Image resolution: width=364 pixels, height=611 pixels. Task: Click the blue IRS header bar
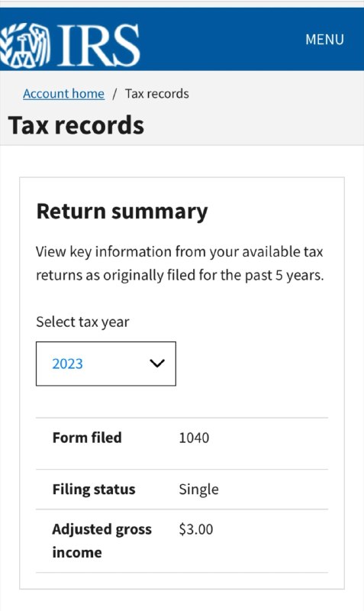click(x=182, y=39)
